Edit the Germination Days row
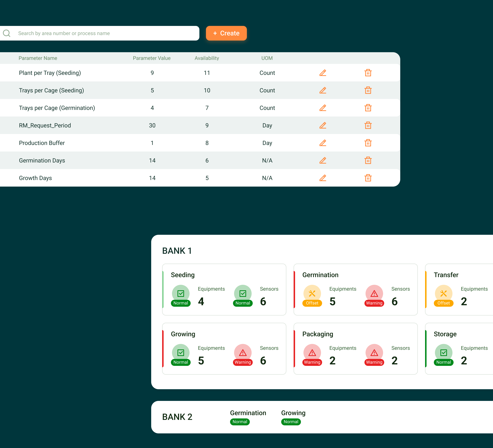The image size is (493, 448). pos(323,160)
